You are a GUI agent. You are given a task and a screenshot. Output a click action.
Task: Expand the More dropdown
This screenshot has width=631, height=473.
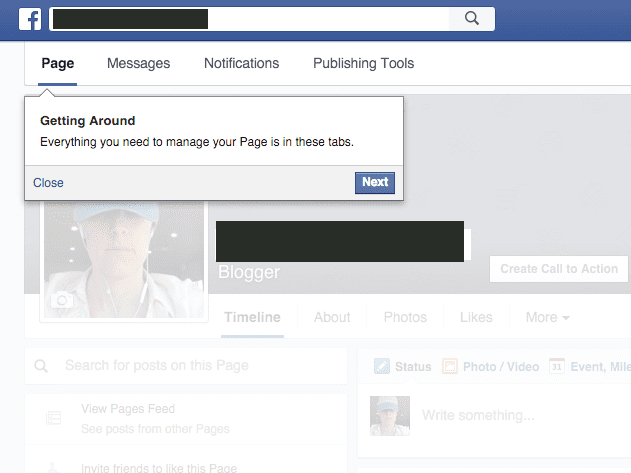pyautogui.click(x=547, y=318)
